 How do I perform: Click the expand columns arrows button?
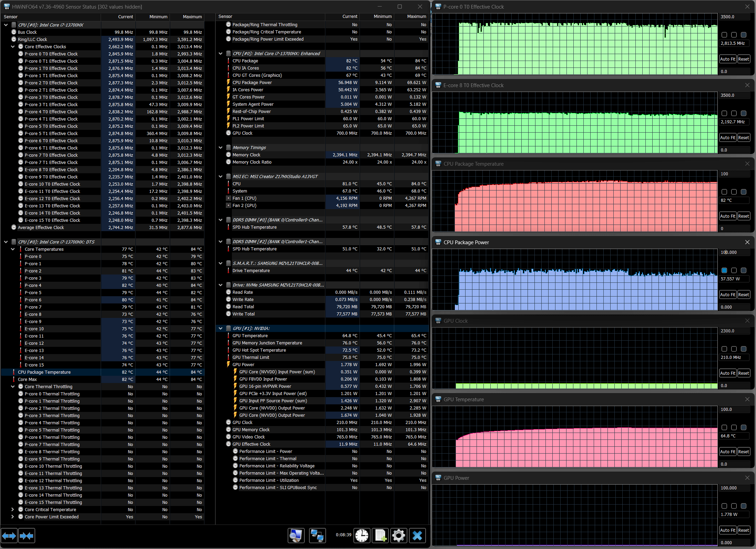[9, 536]
